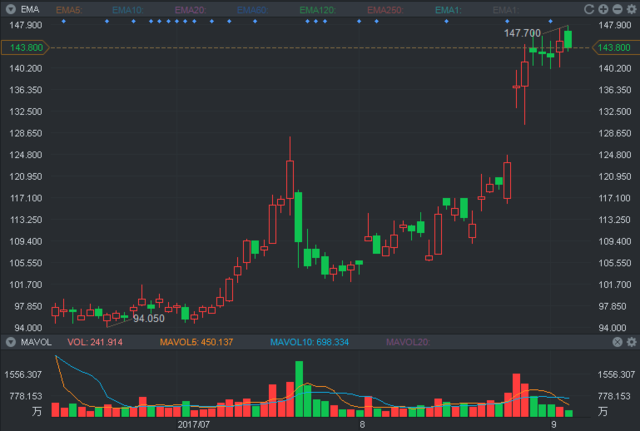
Task: Open the MAVOL indicator selector
Action: [36, 342]
